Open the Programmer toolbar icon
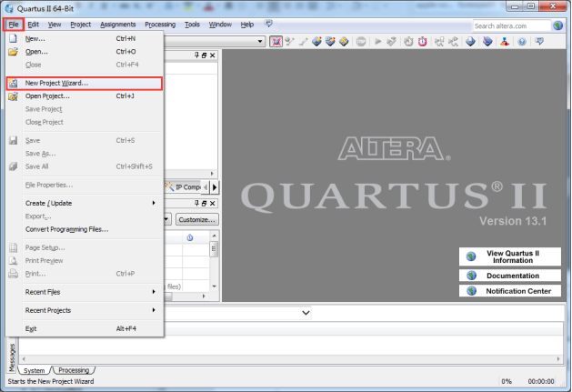The width and height of the screenshot is (572, 392). pos(470,42)
